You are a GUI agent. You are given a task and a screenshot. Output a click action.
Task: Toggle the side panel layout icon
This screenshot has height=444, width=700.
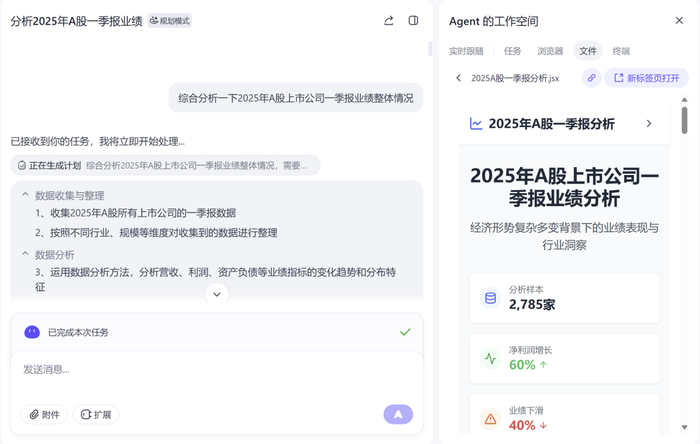(x=413, y=20)
